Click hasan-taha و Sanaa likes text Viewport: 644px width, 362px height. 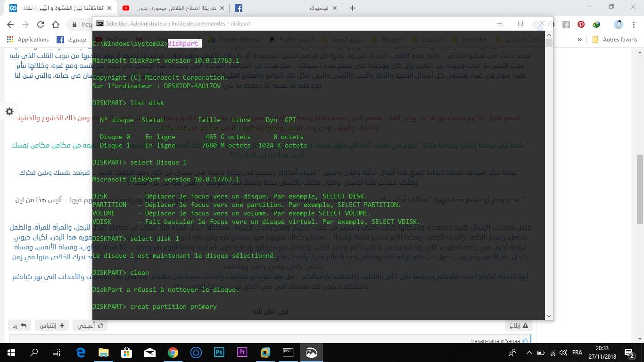coord(495,341)
